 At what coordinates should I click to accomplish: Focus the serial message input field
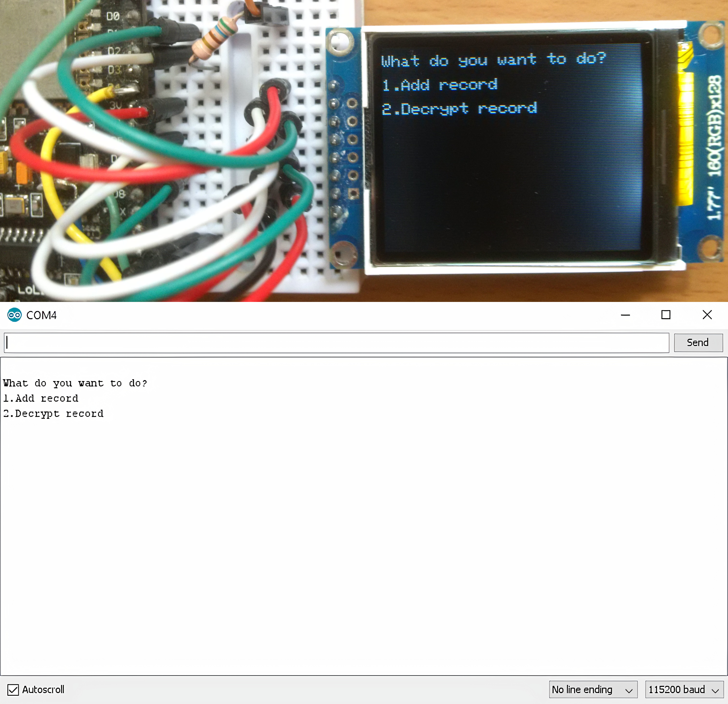(336, 342)
